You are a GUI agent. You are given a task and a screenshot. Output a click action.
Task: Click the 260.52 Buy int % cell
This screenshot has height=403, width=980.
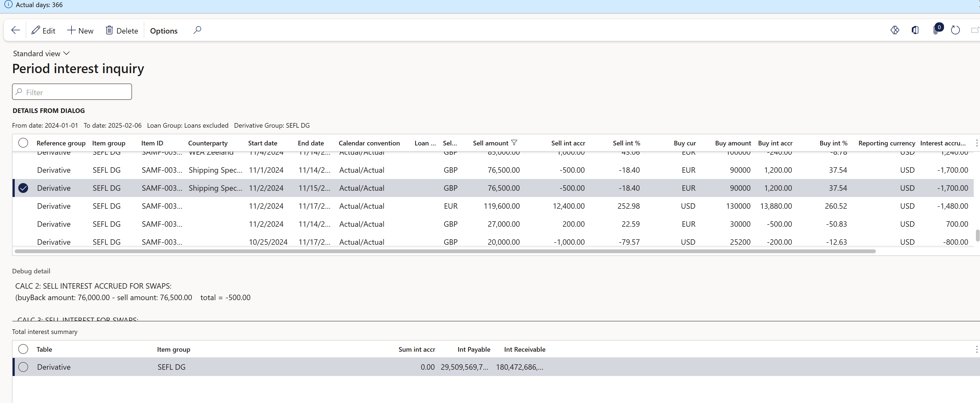tap(835, 206)
